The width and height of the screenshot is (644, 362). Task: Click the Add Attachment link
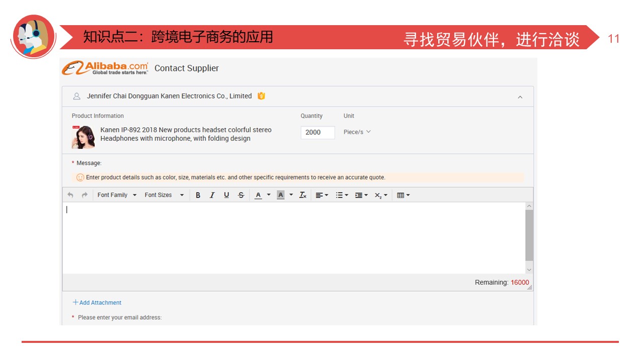pyautogui.click(x=97, y=303)
